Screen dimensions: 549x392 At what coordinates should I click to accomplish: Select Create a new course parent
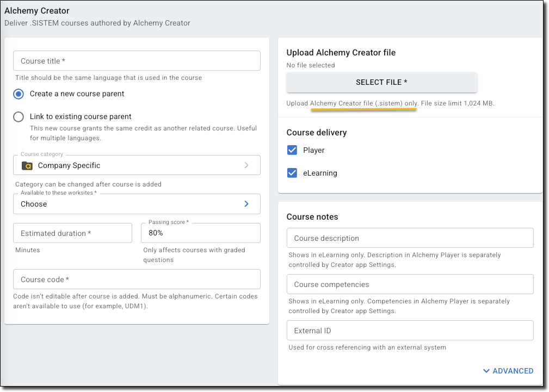[x=19, y=94]
